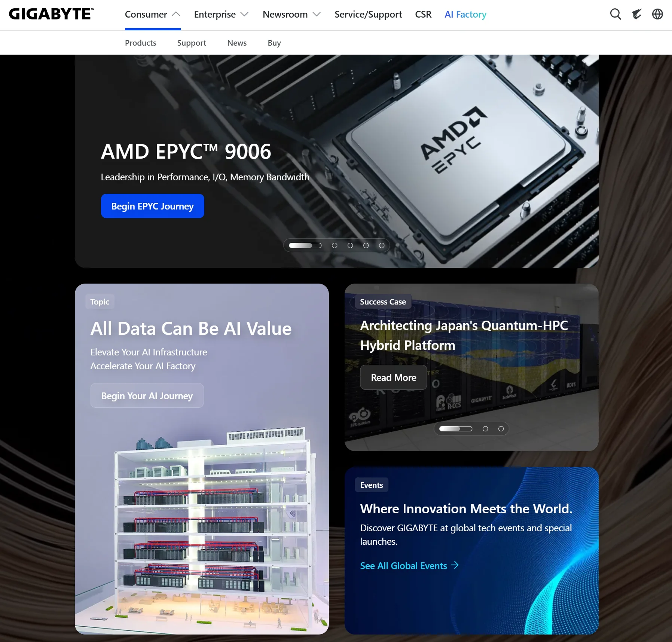Select the Buy submenu item
Image resolution: width=672 pixels, height=642 pixels.
pyautogui.click(x=274, y=43)
